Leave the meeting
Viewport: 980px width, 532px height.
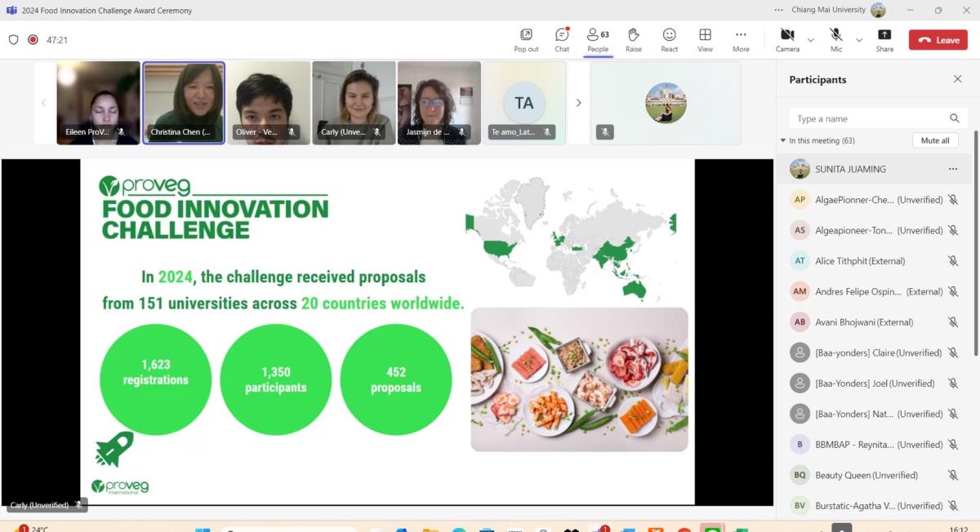938,40
